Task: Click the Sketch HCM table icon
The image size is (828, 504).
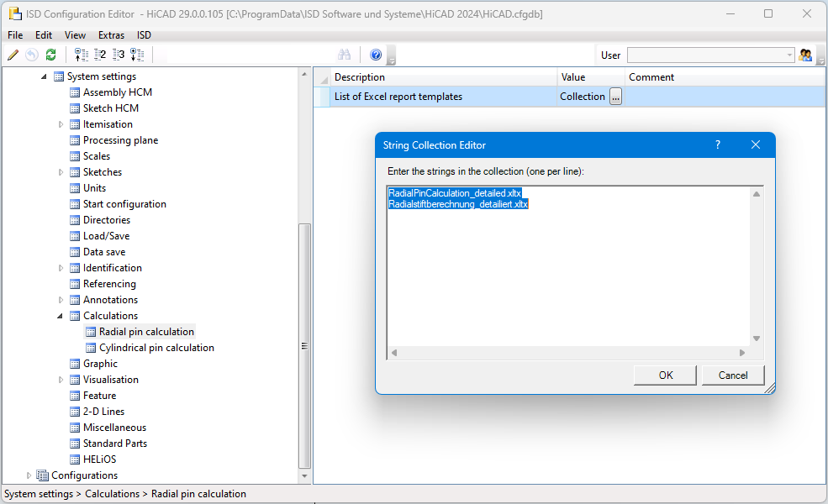Action: click(75, 108)
